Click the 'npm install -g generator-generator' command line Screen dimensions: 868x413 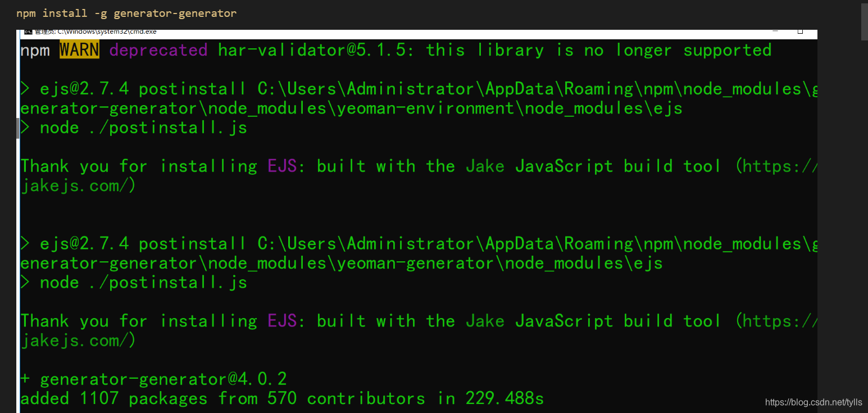click(x=126, y=13)
